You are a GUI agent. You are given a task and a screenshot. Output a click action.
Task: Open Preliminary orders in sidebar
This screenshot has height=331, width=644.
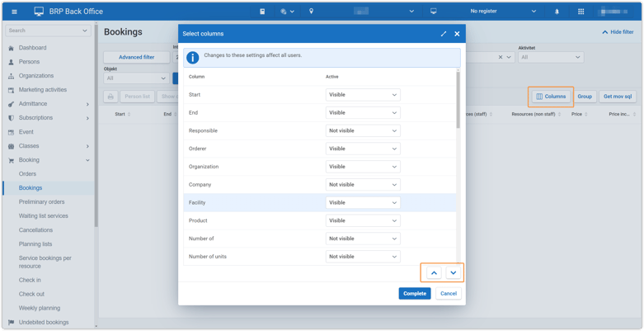(41, 202)
